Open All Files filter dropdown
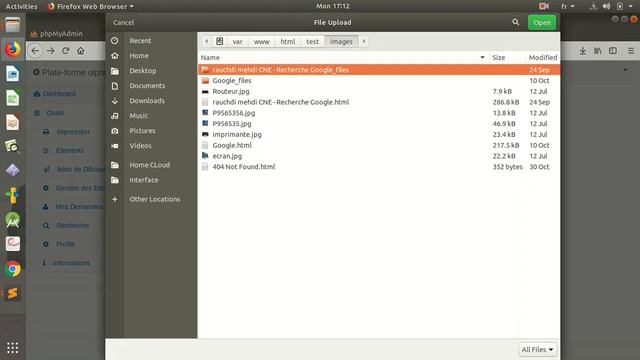Image resolution: width=640 pixels, height=360 pixels. [537, 350]
